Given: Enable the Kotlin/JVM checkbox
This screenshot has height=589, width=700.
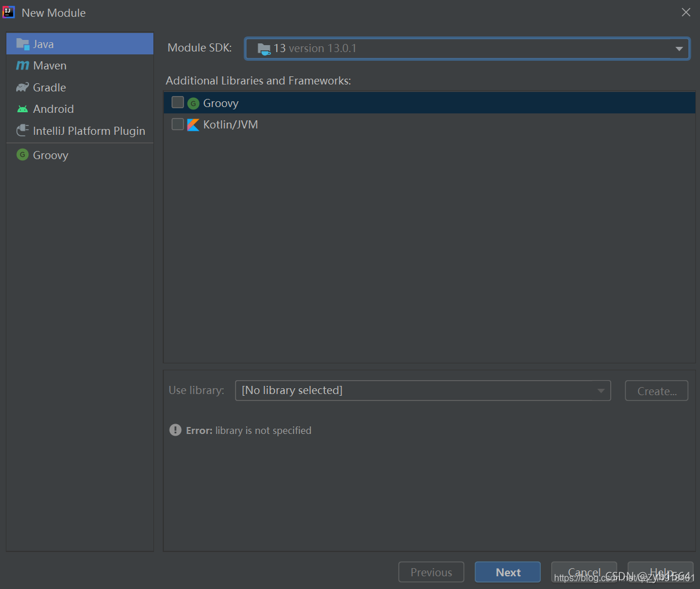Looking at the screenshot, I should [178, 124].
